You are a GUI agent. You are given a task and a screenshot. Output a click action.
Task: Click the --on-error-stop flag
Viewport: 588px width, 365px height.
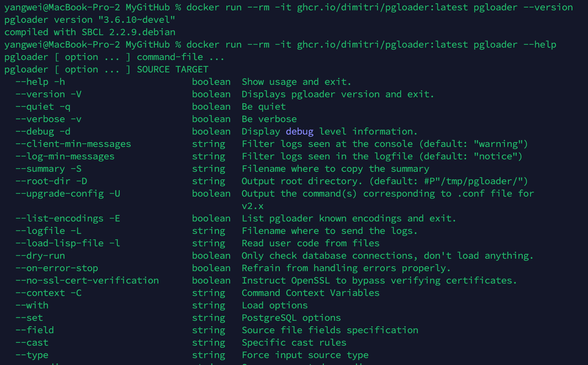click(57, 268)
